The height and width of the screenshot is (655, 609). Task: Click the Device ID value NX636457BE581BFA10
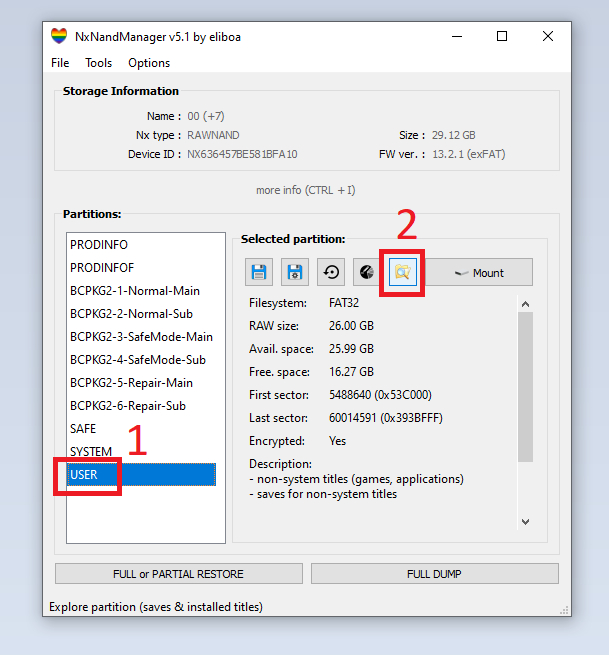coord(242,154)
